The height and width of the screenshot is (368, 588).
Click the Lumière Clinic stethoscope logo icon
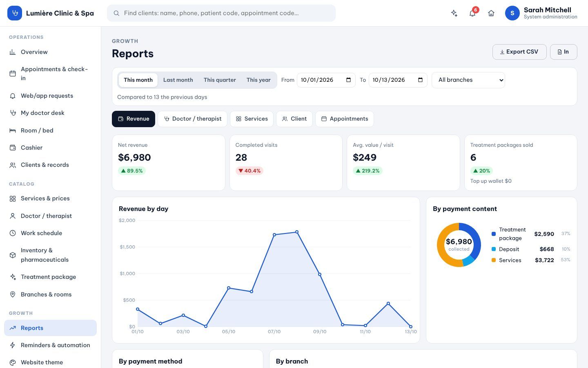coord(15,13)
